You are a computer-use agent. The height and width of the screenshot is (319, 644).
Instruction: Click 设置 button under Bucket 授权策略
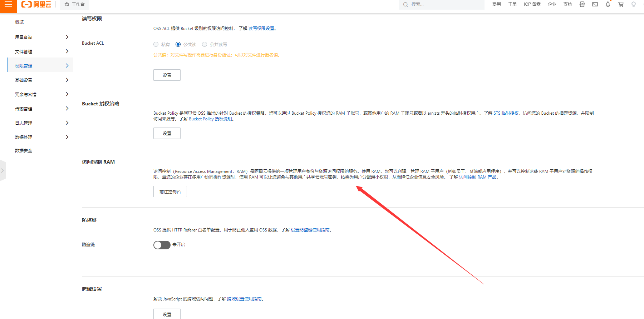(167, 133)
